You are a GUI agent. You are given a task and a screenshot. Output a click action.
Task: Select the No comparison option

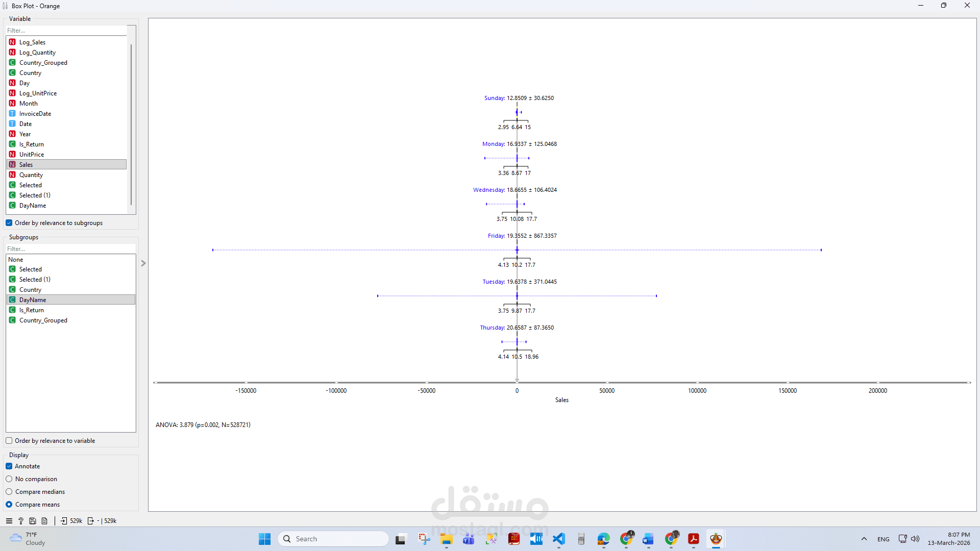(x=9, y=479)
